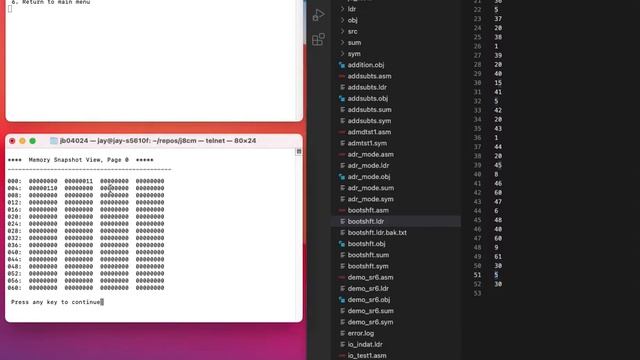The width and height of the screenshot is (640, 360).
Task: Place cursor on editor line 51
Action: click(x=496, y=275)
